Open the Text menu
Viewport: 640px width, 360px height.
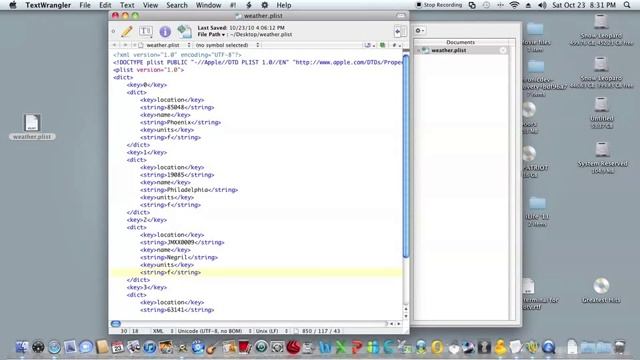[127, 5]
